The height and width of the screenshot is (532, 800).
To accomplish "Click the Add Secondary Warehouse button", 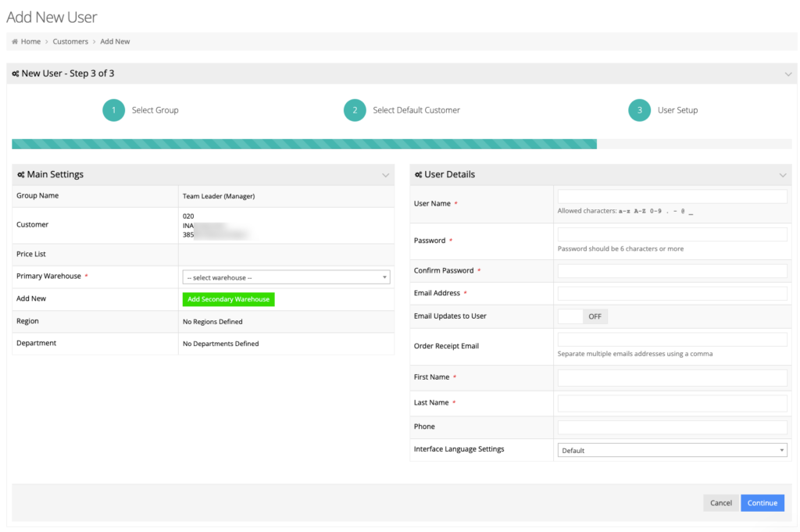I will pyautogui.click(x=228, y=299).
